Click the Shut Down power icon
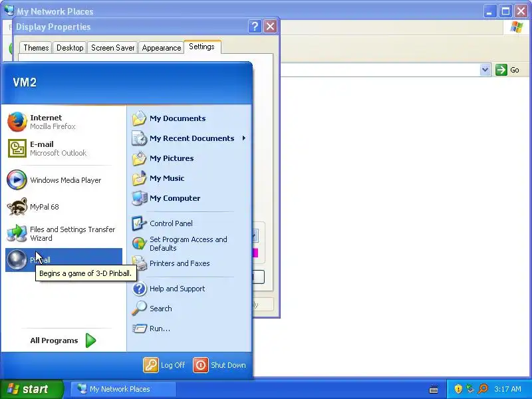This screenshot has height=399, width=532. [x=201, y=365]
